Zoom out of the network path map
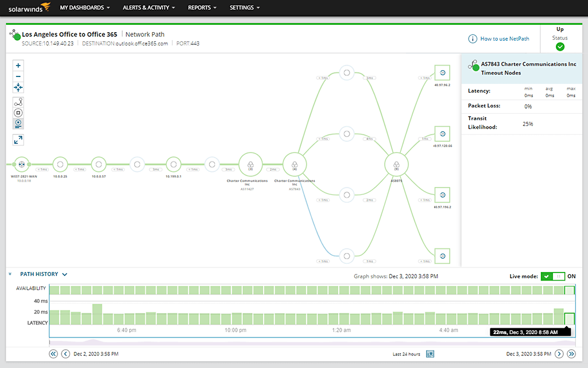Screen dimensions: 588x368 point(18,76)
